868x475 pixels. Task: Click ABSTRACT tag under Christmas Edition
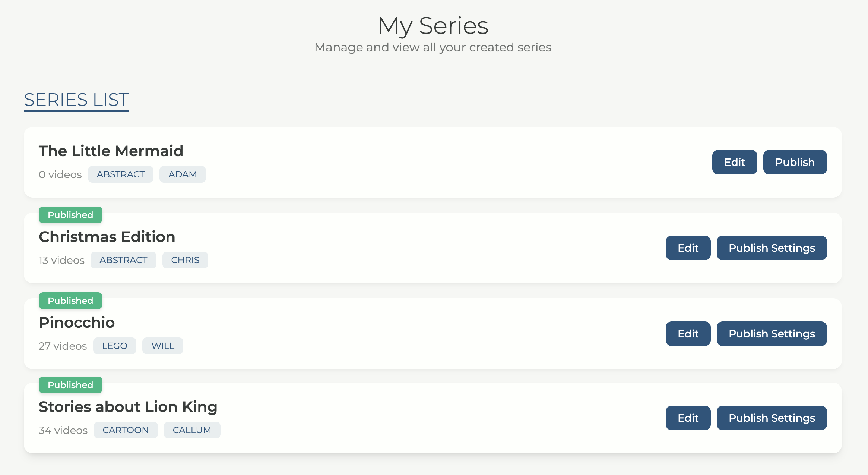pos(123,260)
